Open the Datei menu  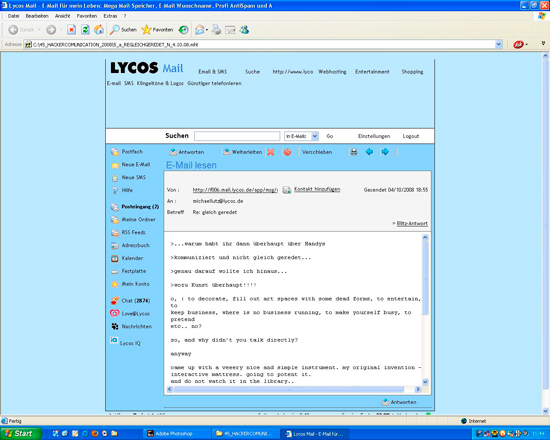pyautogui.click(x=13, y=16)
